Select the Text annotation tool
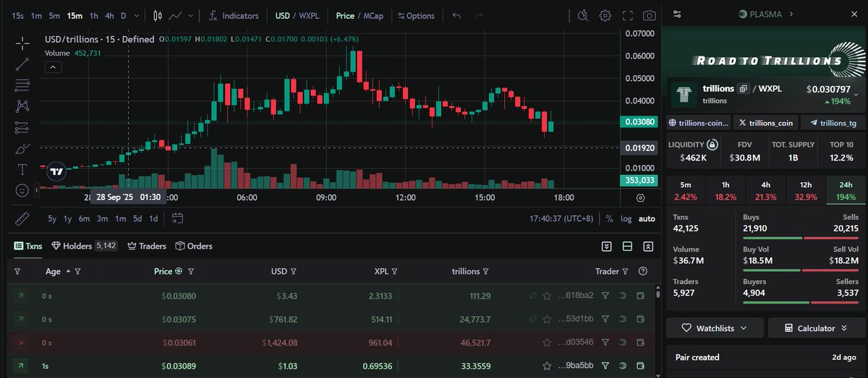This screenshot has width=868, height=378. coord(22,169)
